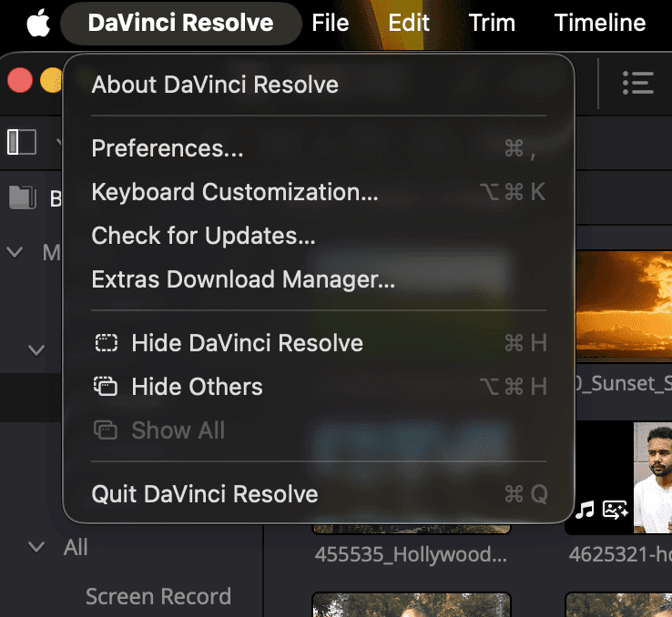Click the 4625321 clip name
The height and width of the screenshot is (617, 672).
(620, 554)
